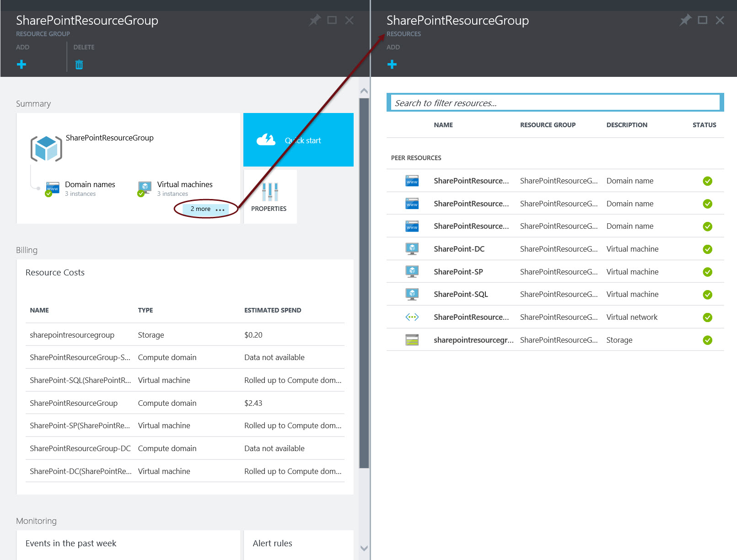Screen dimensions: 737x560
Task: Pin the left Resource Group blade
Action: [x=315, y=20]
